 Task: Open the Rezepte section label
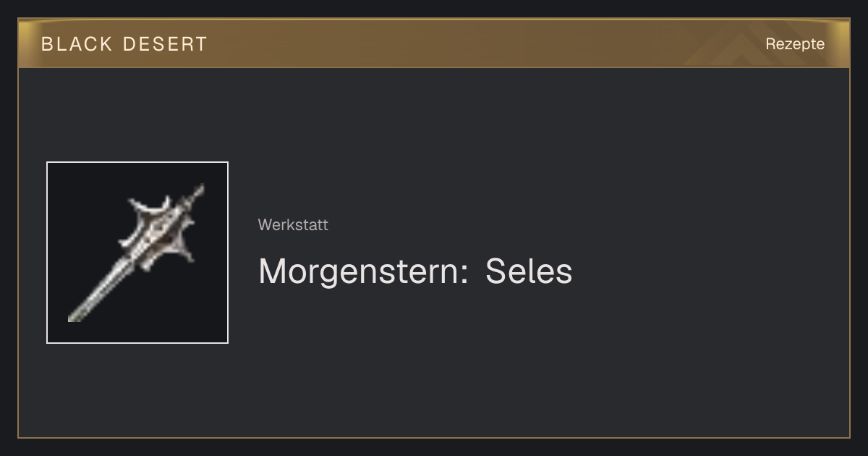click(795, 44)
